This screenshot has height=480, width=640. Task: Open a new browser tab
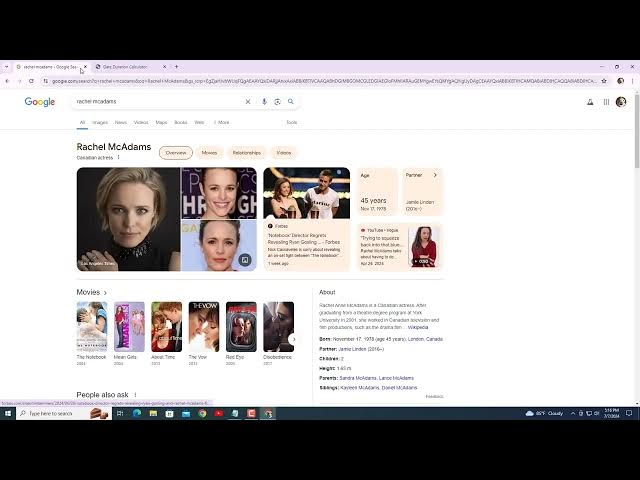coord(176,67)
